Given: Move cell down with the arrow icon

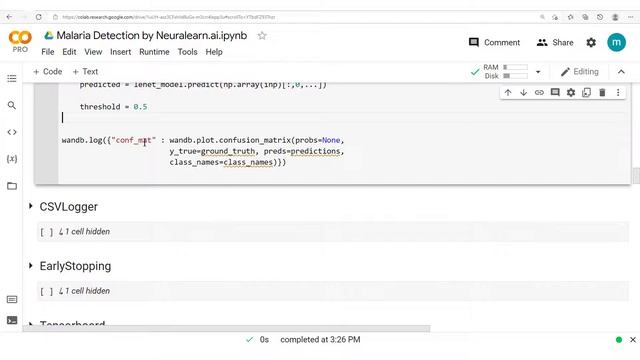Looking at the screenshot, I should [523, 93].
